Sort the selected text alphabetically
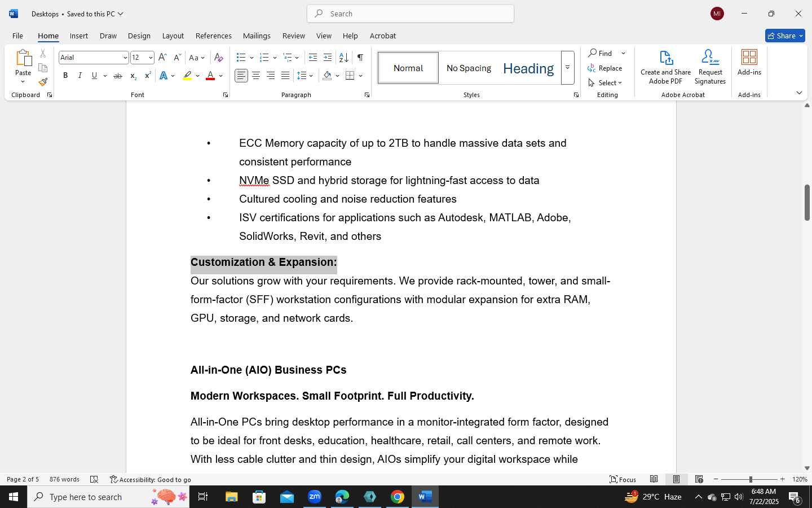 [343, 58]
